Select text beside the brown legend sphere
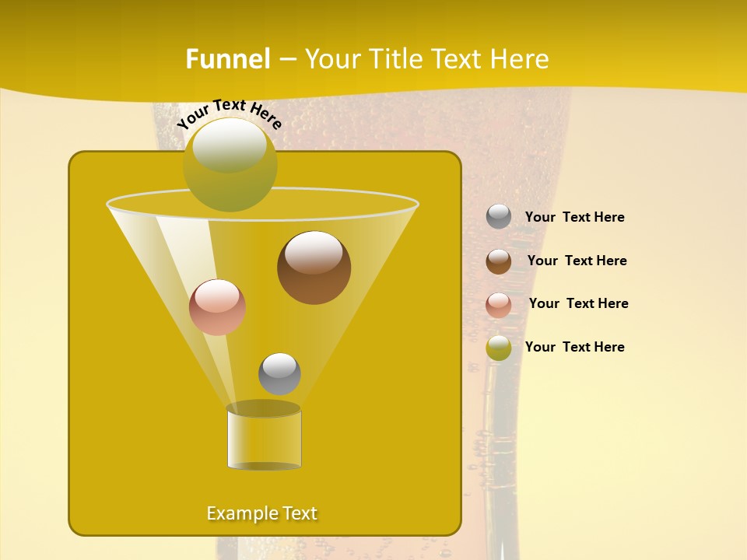 577,261
